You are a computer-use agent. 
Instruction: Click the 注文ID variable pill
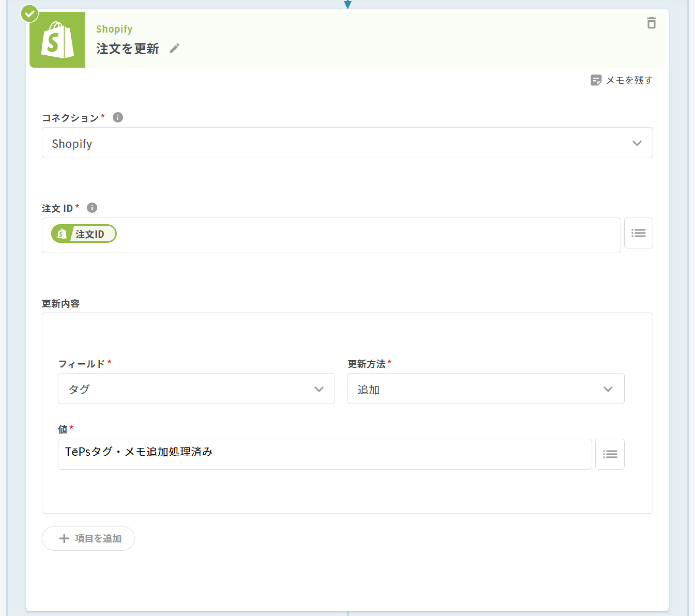[x=84, y=234]
